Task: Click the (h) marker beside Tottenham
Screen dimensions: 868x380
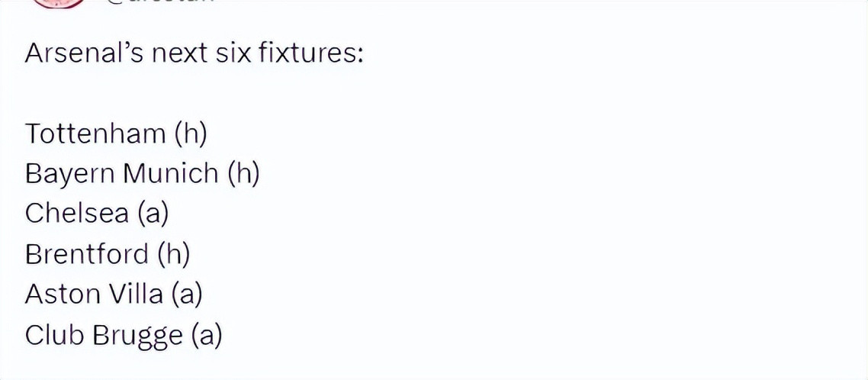Action: 191,134
